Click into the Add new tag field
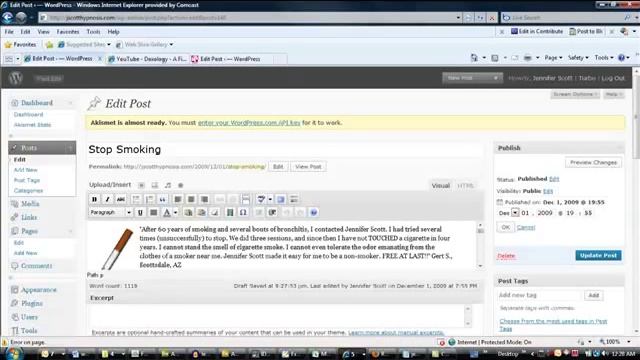Screen dimensions: 640x360 pos(539,295)
